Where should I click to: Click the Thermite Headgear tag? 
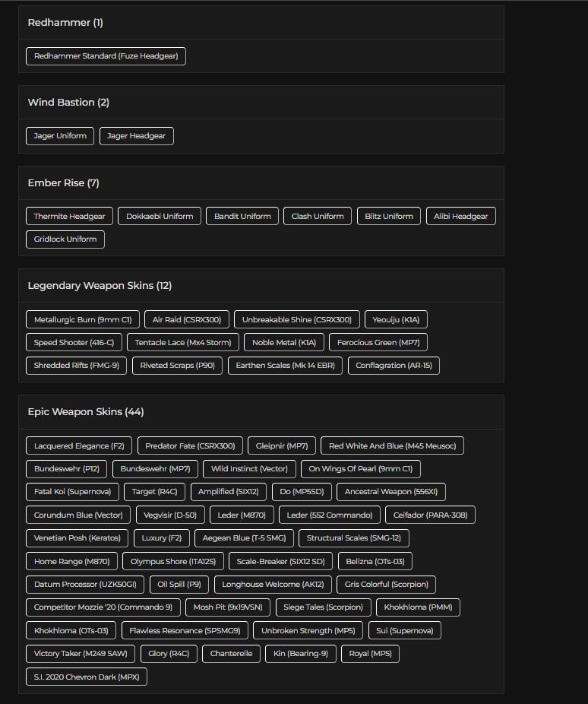(x=70, y=217)
